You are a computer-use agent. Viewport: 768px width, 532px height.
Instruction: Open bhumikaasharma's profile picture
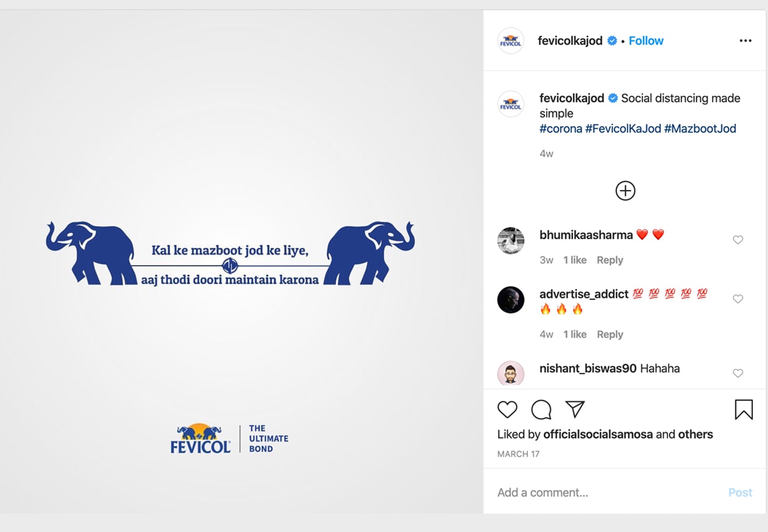point(511,240)
